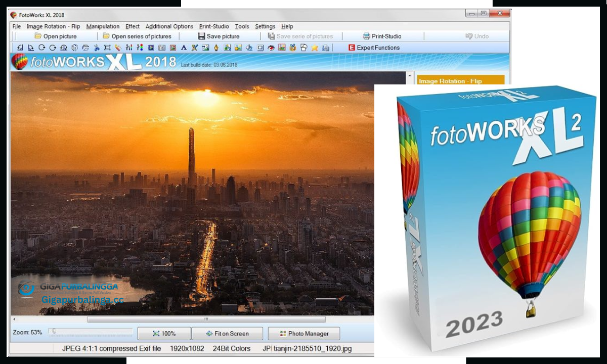Click the rotate-left 90 degrees icon

[21, 48]
